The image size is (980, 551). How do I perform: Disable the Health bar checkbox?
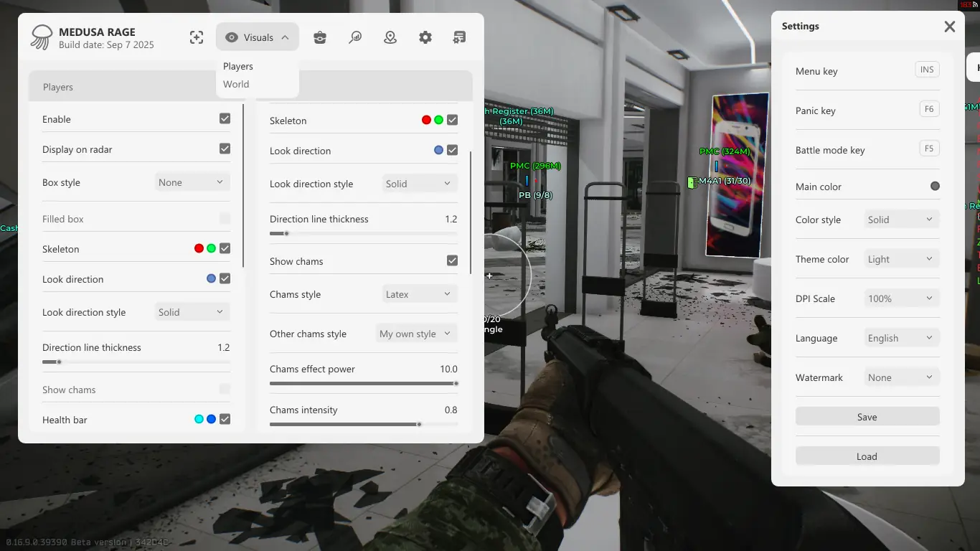(x=225, y=419)
